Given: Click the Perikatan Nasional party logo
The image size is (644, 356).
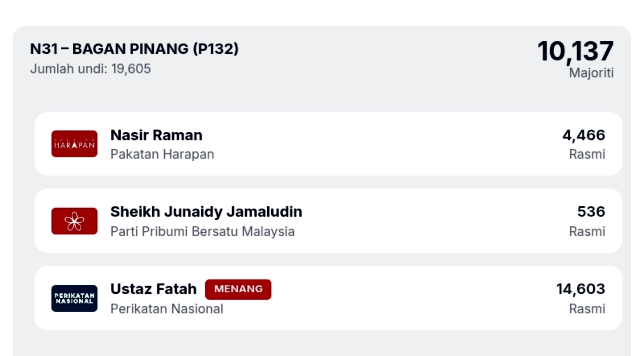Looking at the screenshot, I should [x=74, y=298].
